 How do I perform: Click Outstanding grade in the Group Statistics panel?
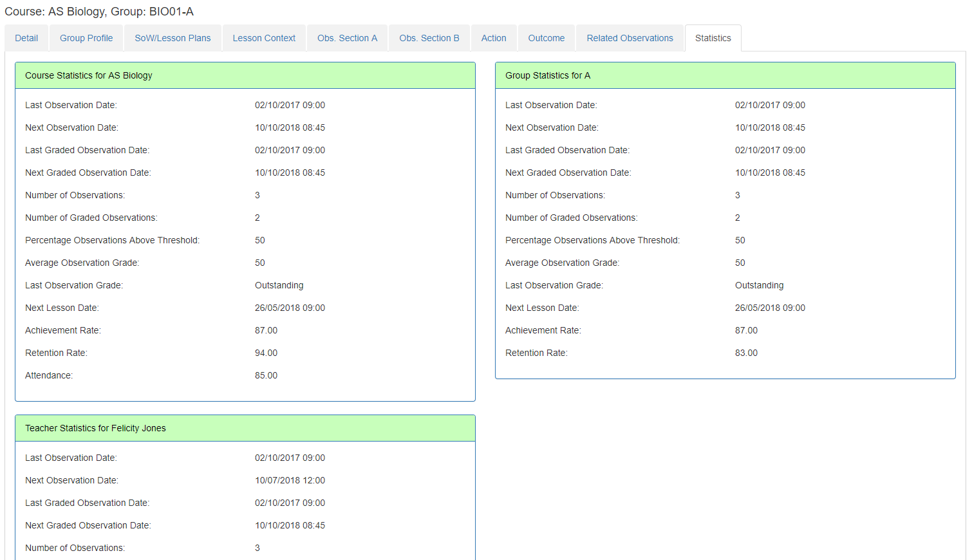point(759,285)
